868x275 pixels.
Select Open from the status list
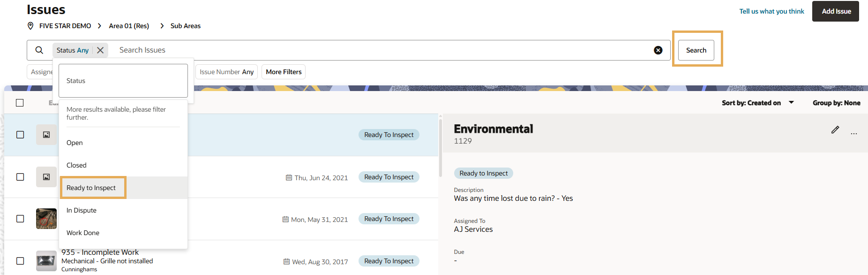click(123, 143)
